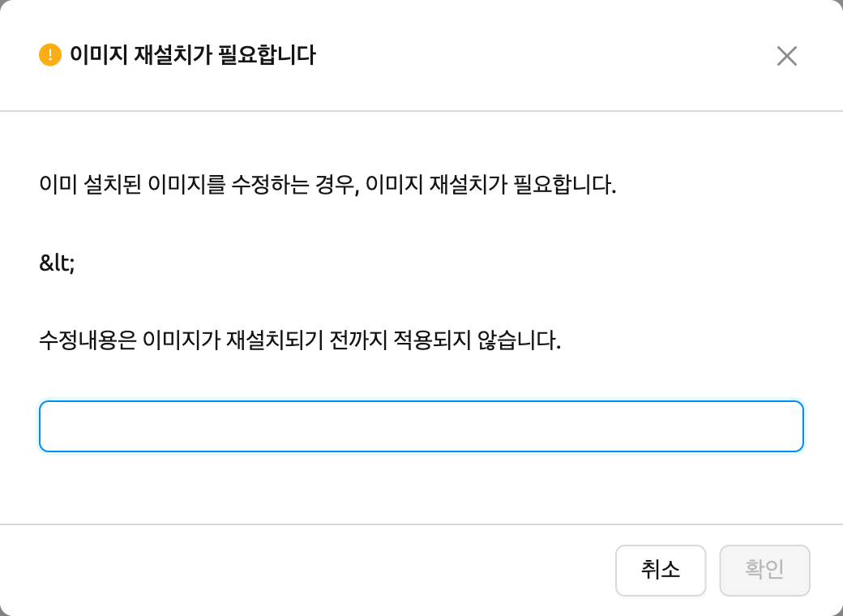Click the word 필요합니다 in the first paragraph
Viewport: 843px width, 616px height.
coord(564,185)
